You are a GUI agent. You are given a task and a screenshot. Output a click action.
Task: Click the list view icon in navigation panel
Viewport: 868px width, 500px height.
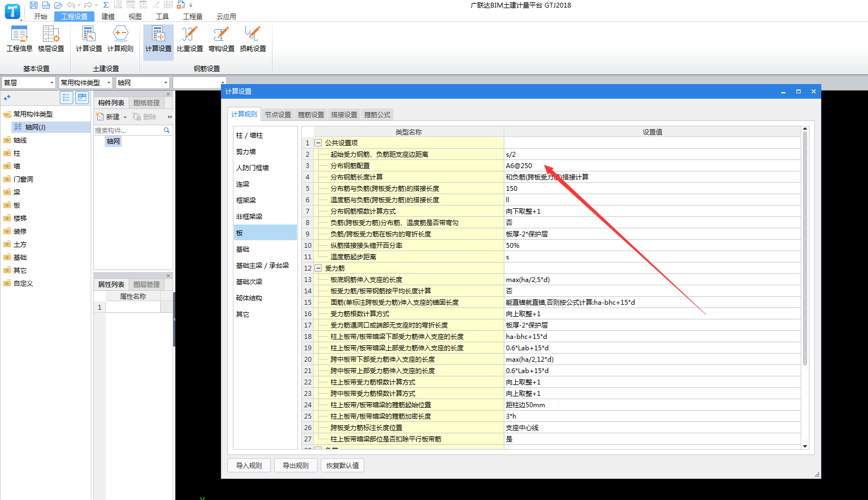coord(66,98)
